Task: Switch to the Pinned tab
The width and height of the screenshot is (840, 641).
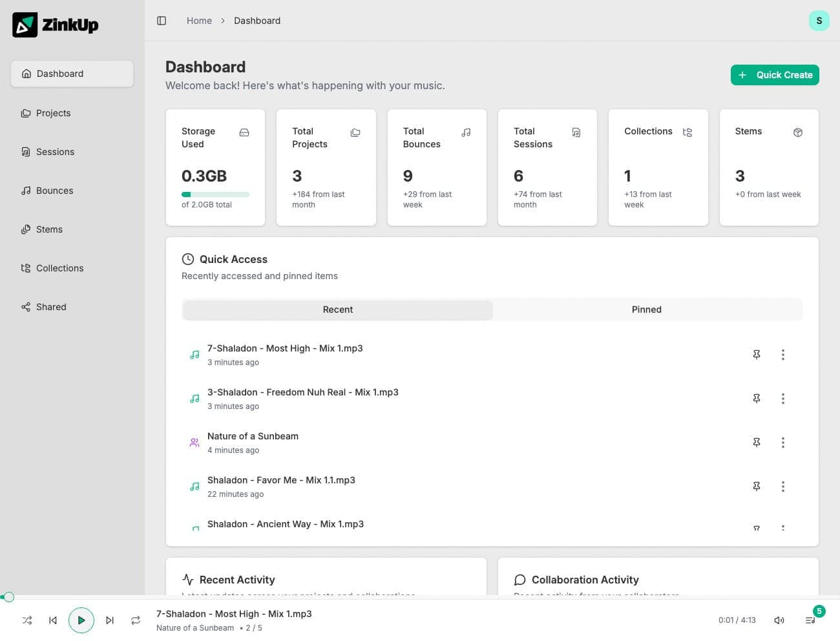Action: point(646,310)
